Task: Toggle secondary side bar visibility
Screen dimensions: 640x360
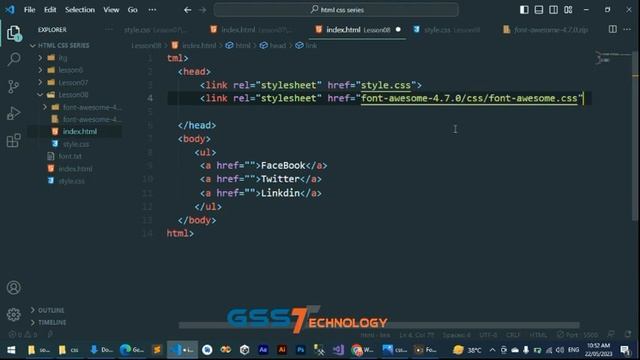Action: click(x=553, y=9)
